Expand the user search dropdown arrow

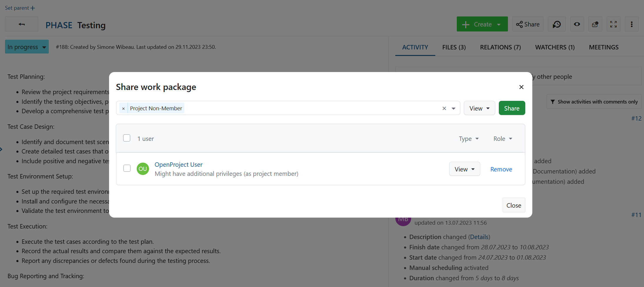coord(454,109)
